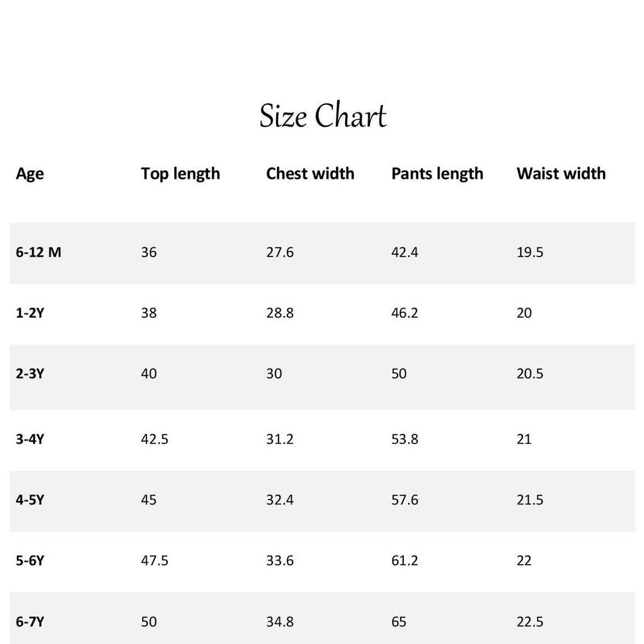Click the 5-6Y age row label

point(30,560)
